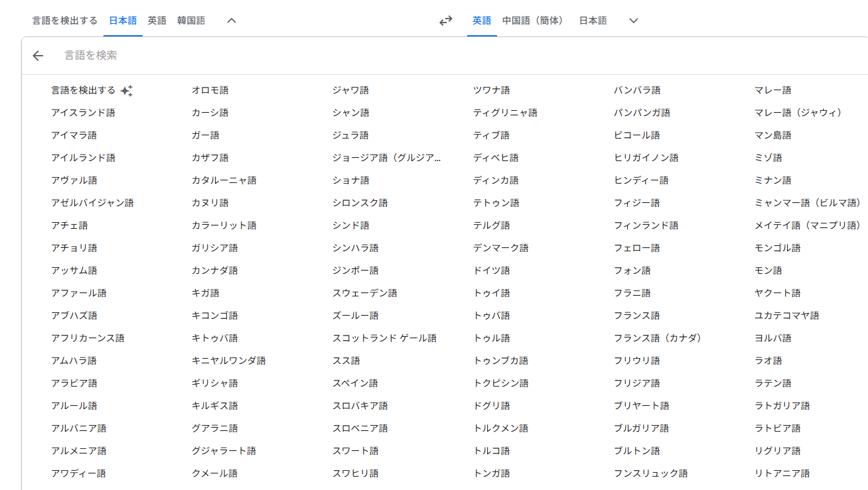Choose ジョージア語（グルジア… from the list
Screen dimensions: 868x490
[x=387, y=158]
